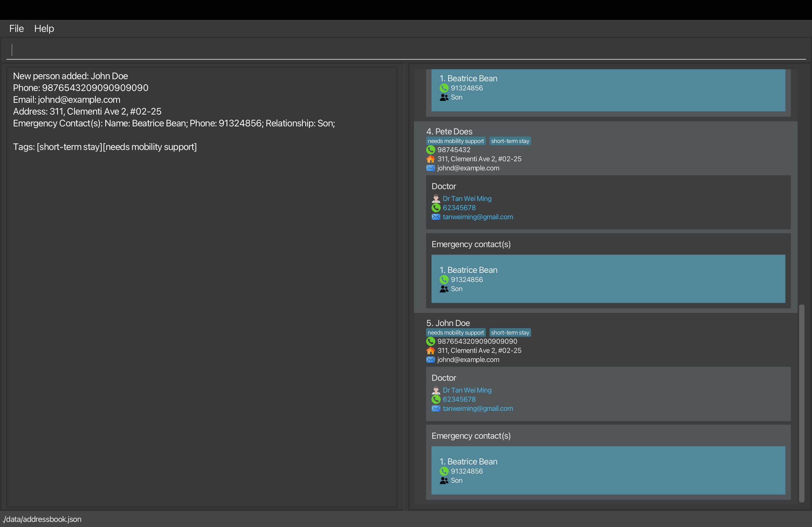This screenshot has height=527, width=812.
Task: Click the phone icon beside John Doe's number 9876543209090909090
Action: click(430, 341)
